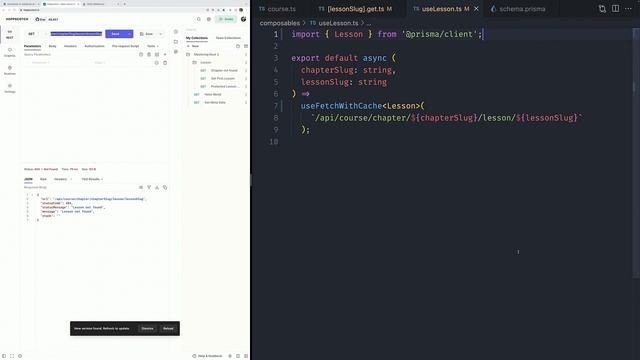Image resolution: width=640 pixels, height=360 pixels.
Task: Create a New collection
Action: click(x=193, y=46)
